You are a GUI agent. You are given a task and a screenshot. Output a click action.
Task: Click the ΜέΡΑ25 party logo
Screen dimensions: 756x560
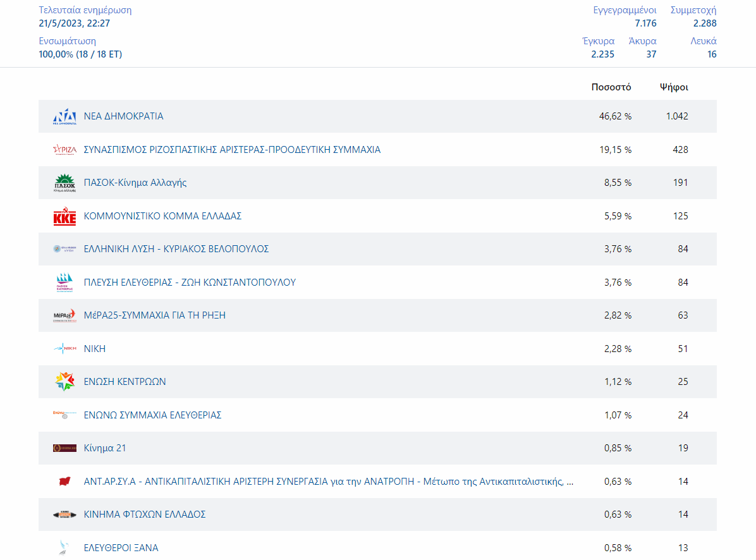64,315
